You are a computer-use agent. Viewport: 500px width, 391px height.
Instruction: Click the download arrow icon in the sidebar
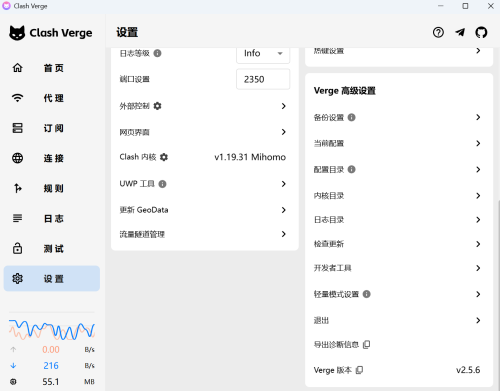click(x=13, y=366)
